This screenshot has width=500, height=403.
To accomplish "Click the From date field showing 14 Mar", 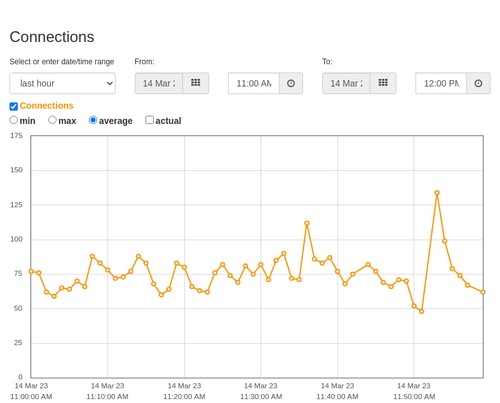I will tap(159, 83).
